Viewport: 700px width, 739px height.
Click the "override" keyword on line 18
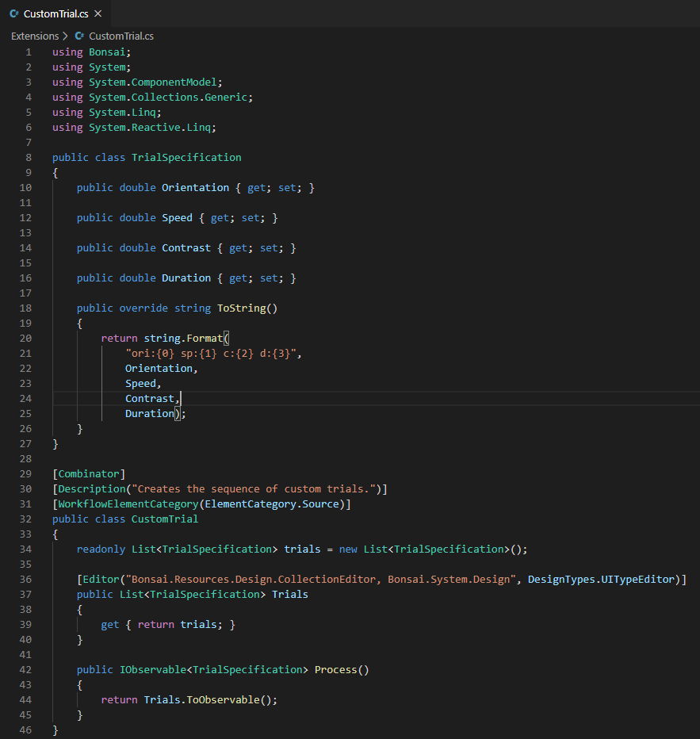pyautogui.click(x=143, y=308)
